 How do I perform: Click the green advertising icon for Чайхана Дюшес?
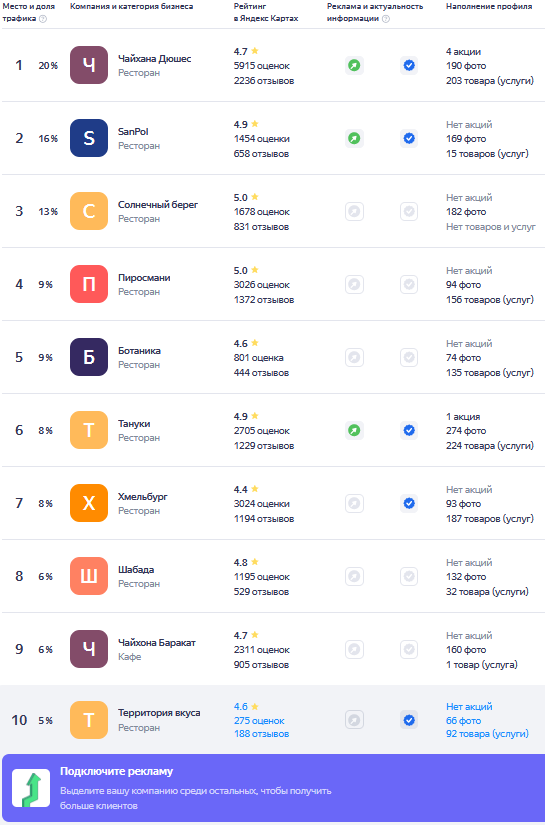click(355, 66)
